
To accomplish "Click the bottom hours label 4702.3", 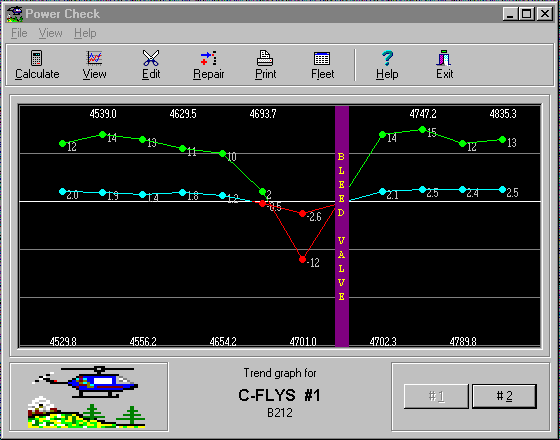I will pos(383,342).
